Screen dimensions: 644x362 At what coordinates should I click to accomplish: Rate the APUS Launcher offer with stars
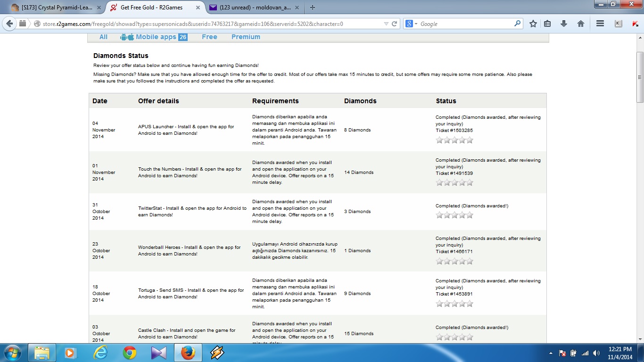[x=454, y=140]
